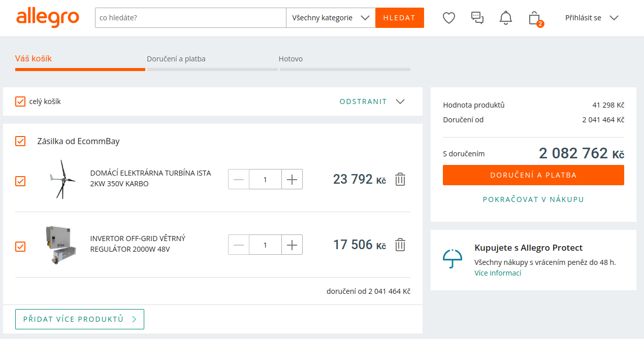Decrease inverter quantity with minus icon

pyautogui.click(x=239, y=245)
